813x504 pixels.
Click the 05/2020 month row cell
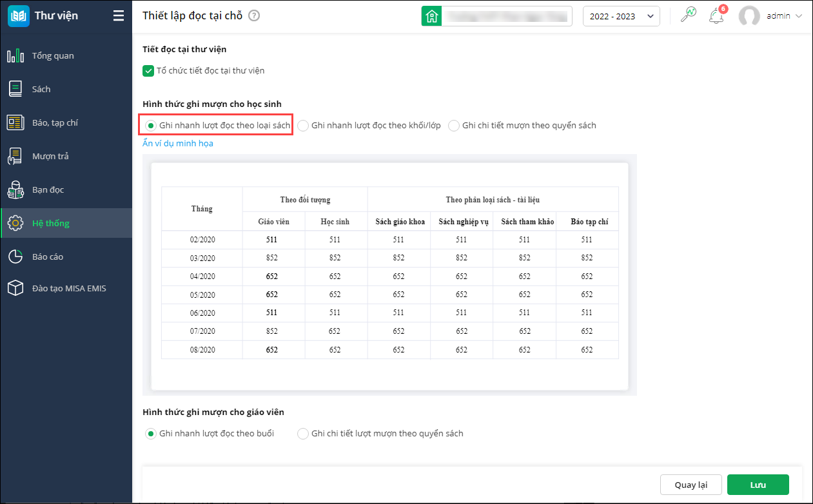tap(202, 295)
